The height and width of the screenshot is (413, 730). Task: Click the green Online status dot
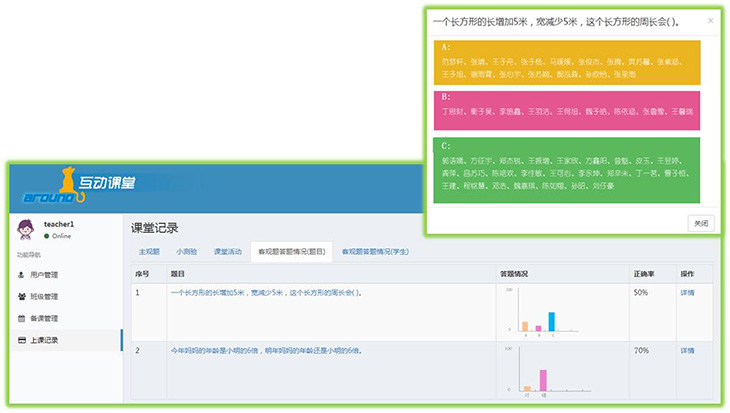coord(47,236)
